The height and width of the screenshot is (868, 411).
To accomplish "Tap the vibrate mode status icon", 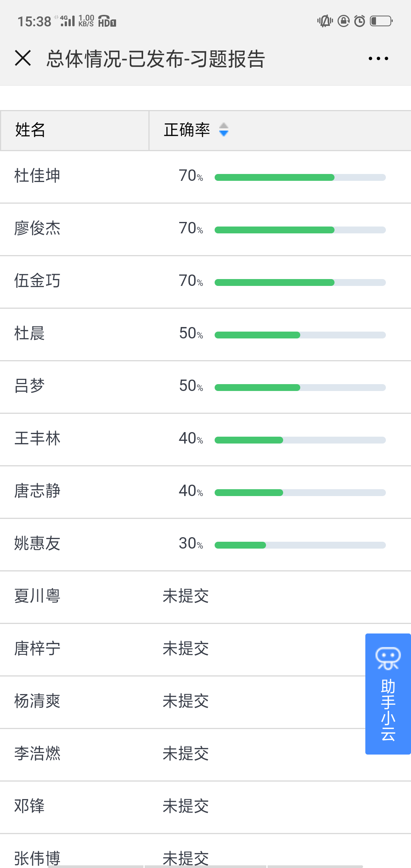I will tap(325, 21).
